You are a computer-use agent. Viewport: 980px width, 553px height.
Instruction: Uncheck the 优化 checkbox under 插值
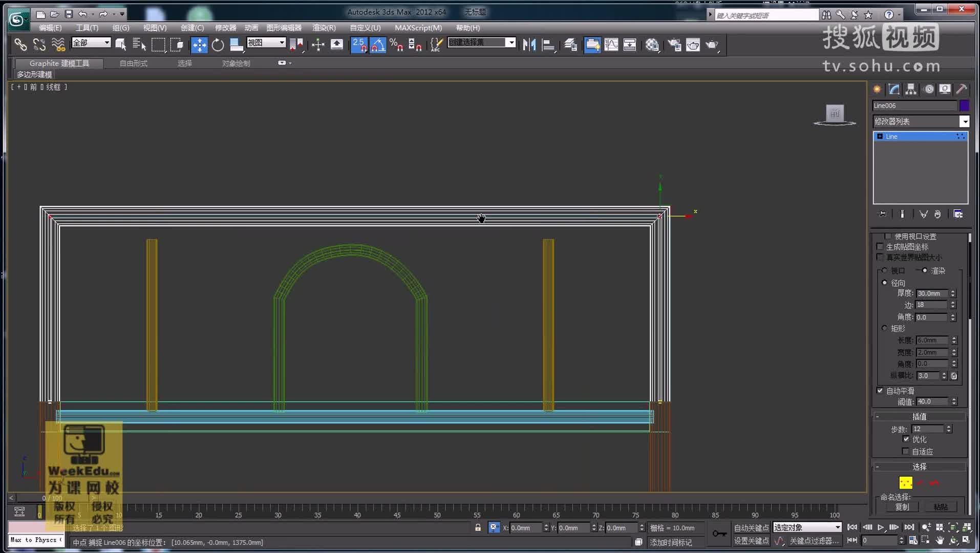point(907,439)
